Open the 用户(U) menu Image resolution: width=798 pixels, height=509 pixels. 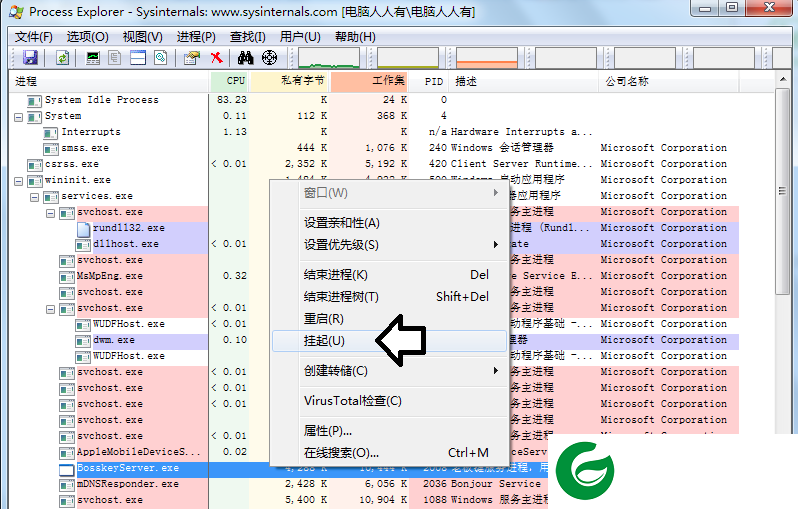tap(300, 37)
